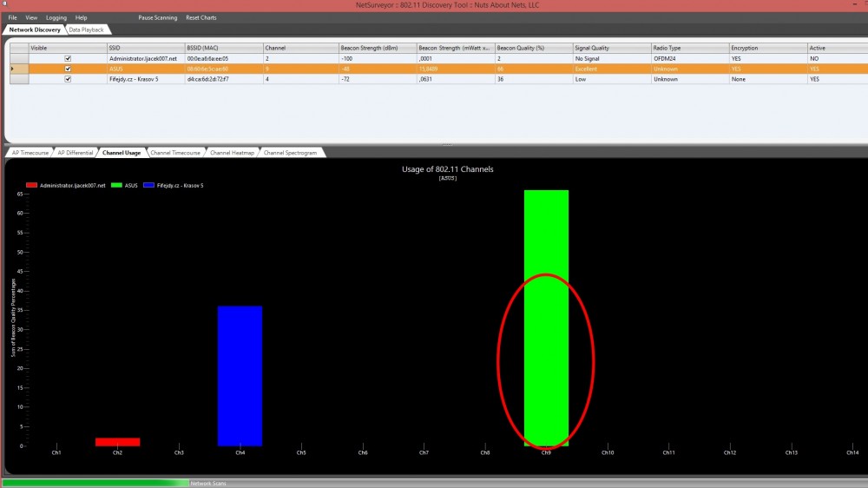Open the Logging menu

(56, 17)
